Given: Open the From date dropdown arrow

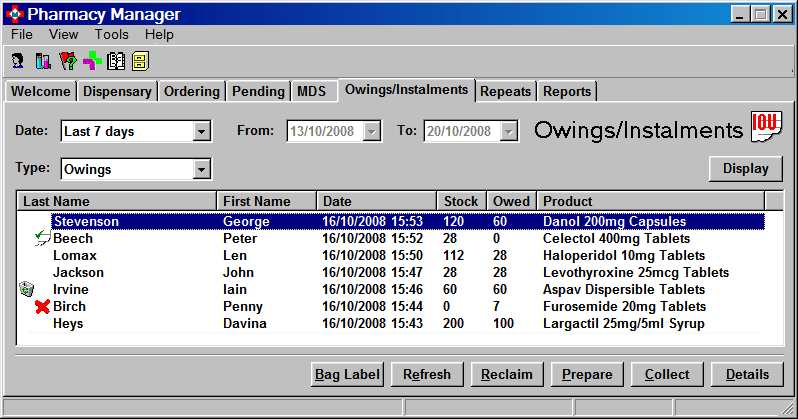Looking at the screenshot, I should click(x=372, y=131).
